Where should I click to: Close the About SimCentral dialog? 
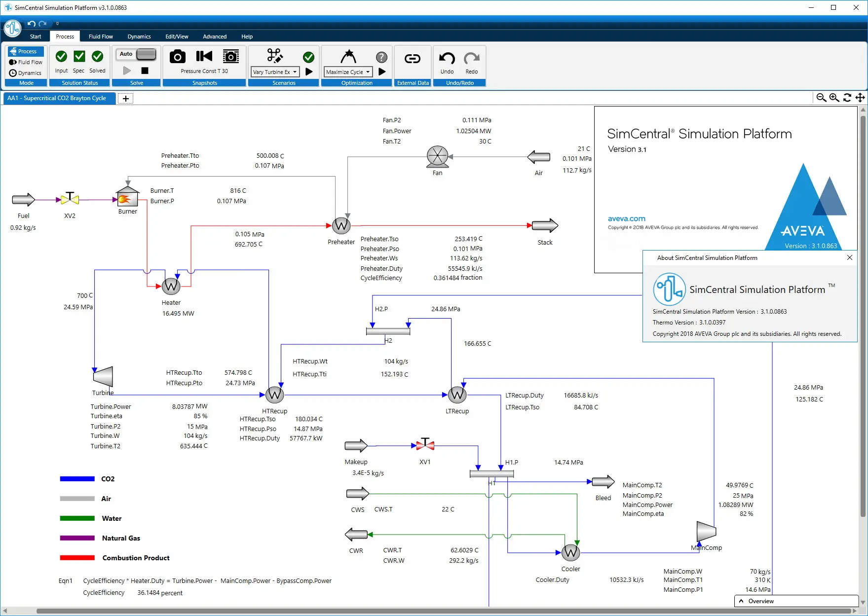coord(850,257)
